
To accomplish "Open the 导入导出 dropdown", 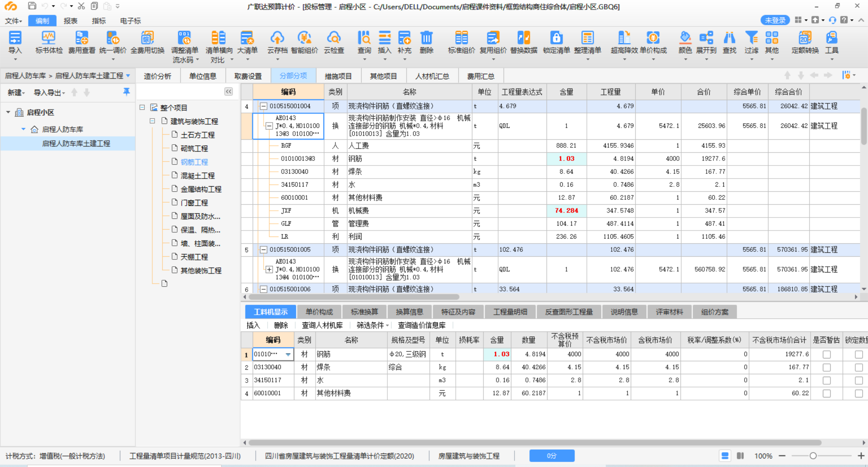I will (x=49, y=93).
